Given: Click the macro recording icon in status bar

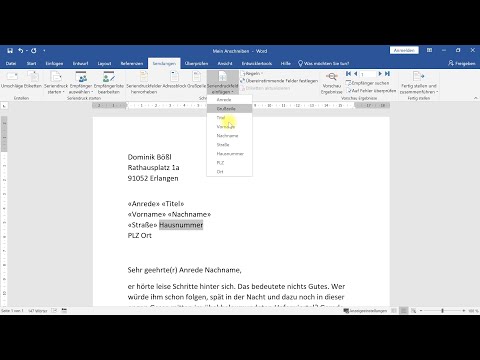Looking at the screenshot, I should (64, 311).
